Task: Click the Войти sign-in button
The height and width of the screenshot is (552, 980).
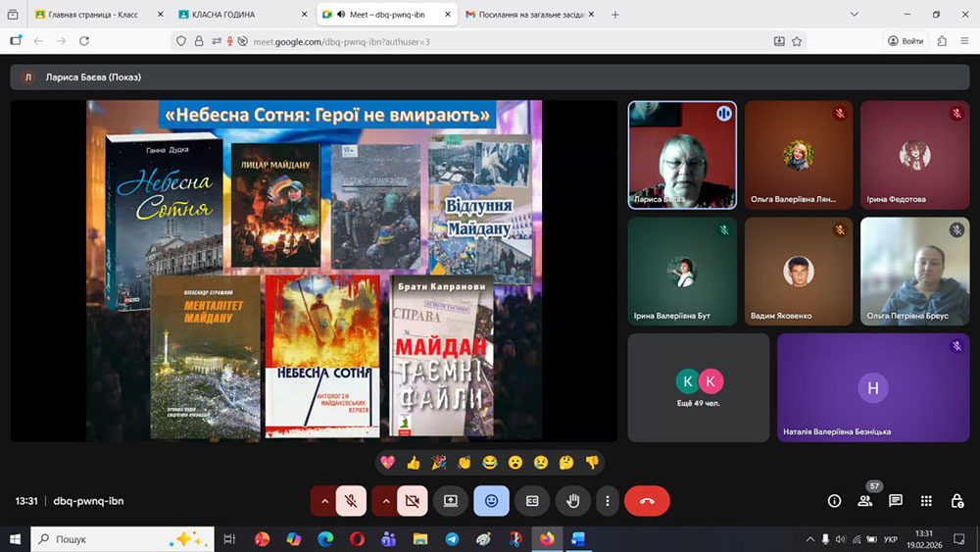Action: tap(906, 41)
